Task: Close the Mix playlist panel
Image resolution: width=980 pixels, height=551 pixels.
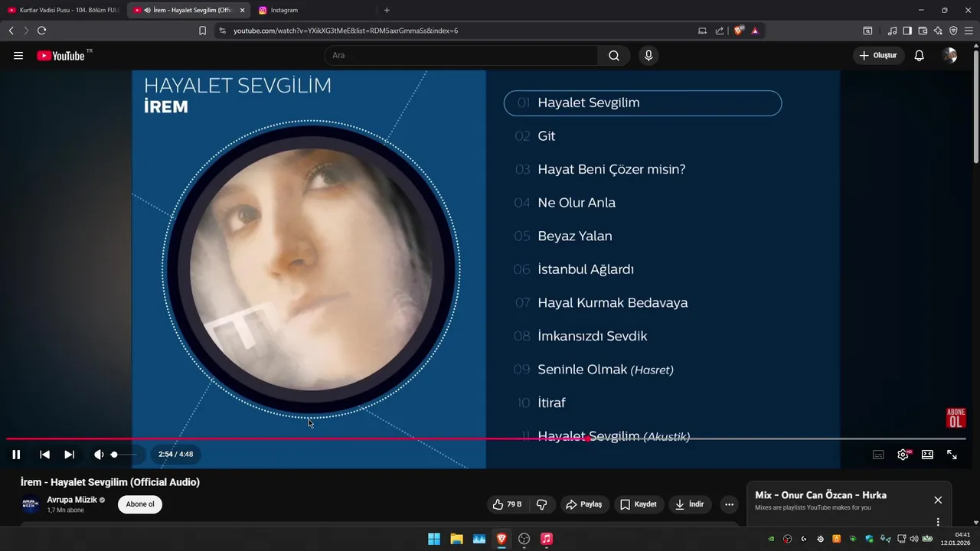Action: tap(938, 500)
